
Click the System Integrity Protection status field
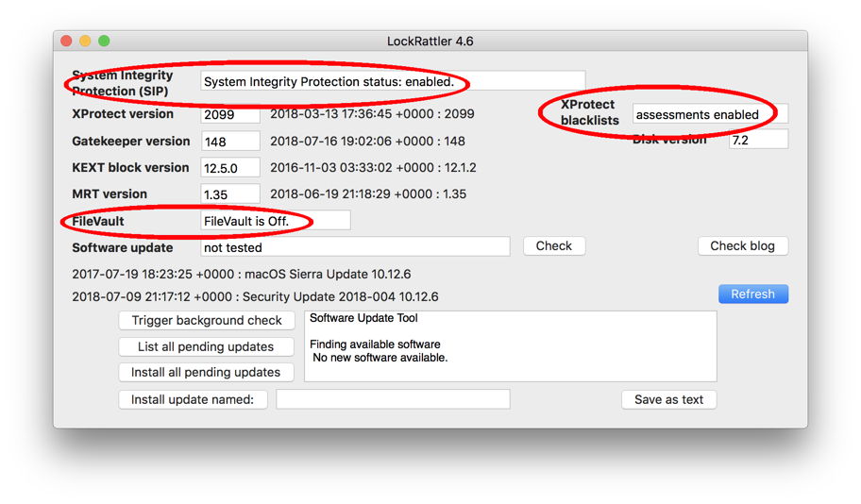(x=393, y=82)
